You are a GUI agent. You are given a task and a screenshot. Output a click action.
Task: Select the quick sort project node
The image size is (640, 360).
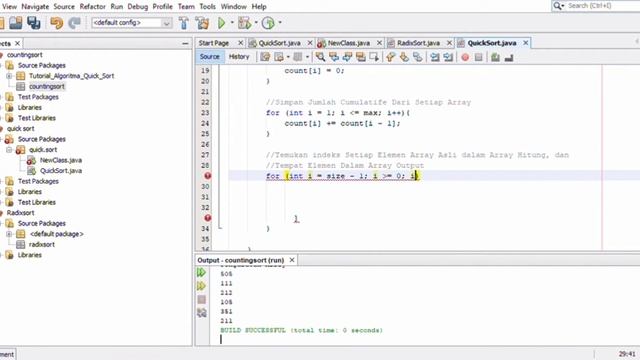click(x=20, y=129)
